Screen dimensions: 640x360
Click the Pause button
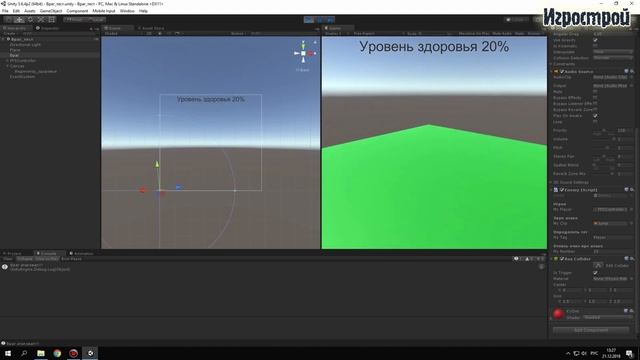320,20
